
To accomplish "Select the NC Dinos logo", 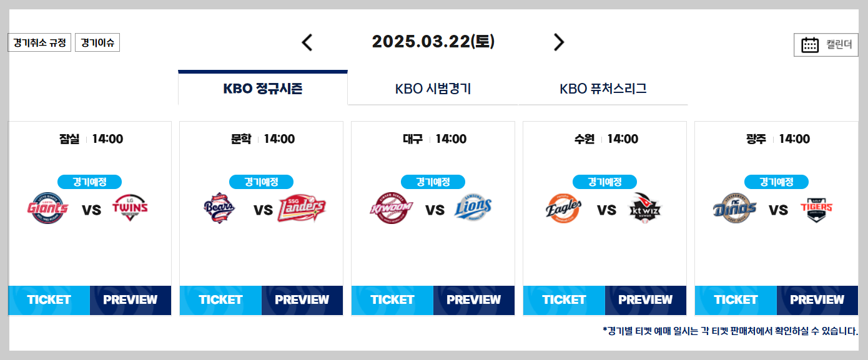I will [x=736, y=209].
